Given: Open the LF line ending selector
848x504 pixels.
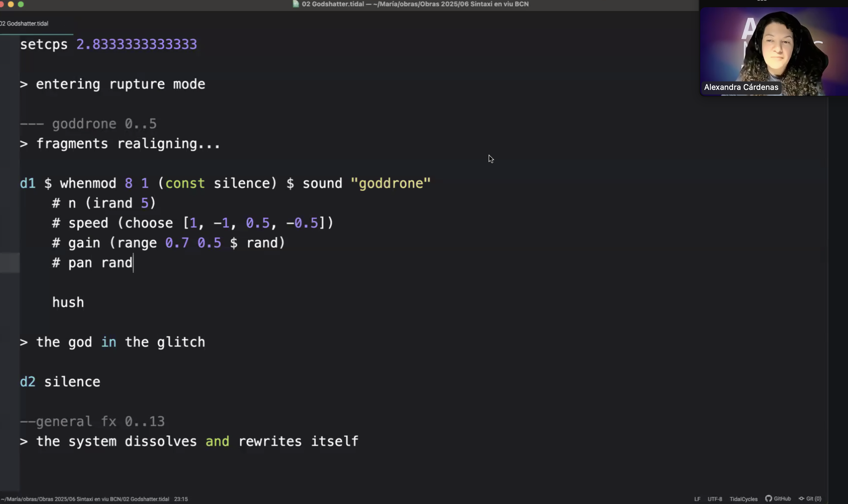Looking at the screenshot, I should click(x=697, y=499).
